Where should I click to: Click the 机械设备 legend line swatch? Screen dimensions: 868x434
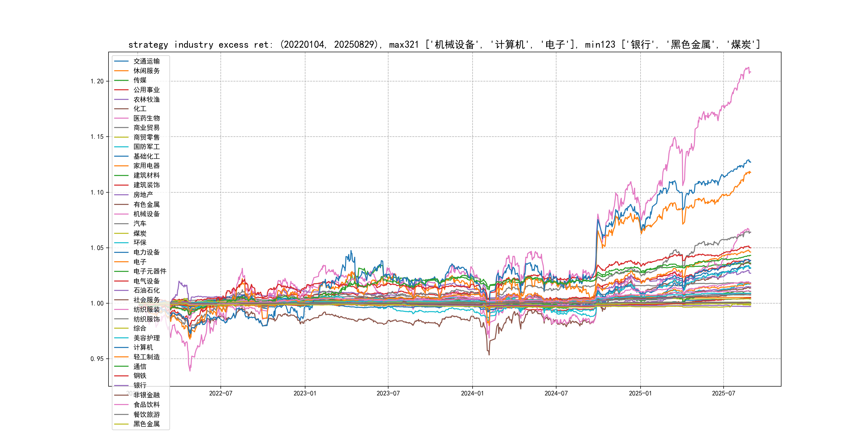coord(121,214)
